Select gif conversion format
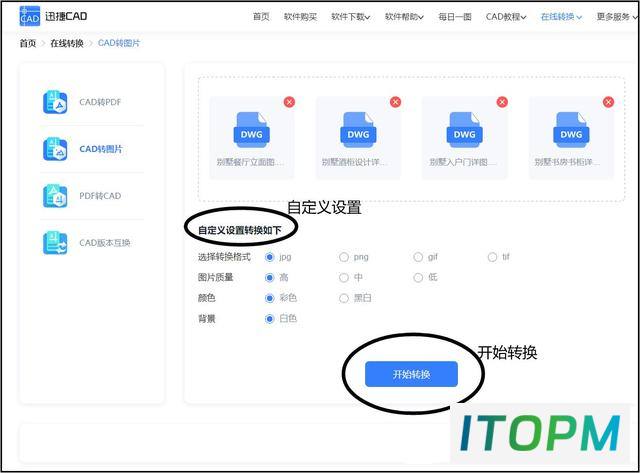The width and height of the screenshot is (640, 473). click(418, 257)
